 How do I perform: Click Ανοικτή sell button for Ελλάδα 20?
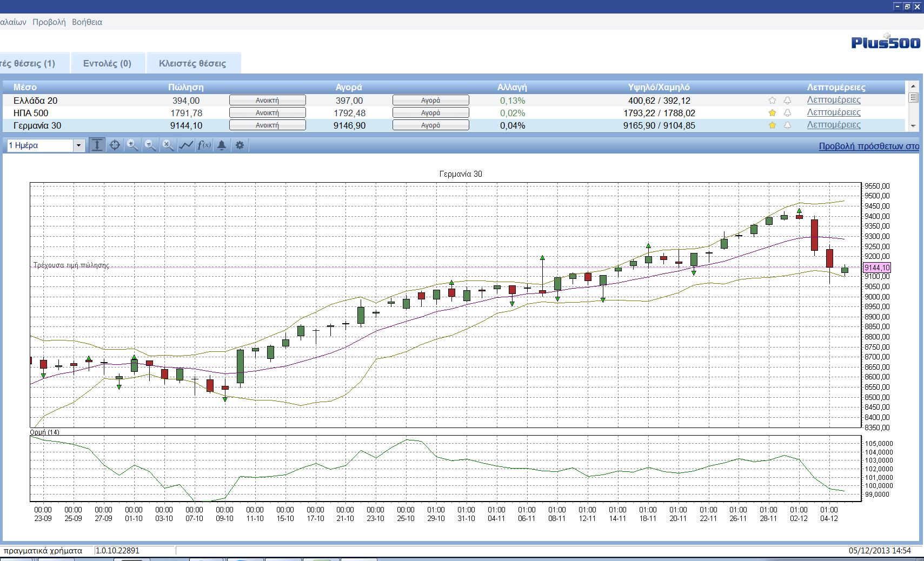(x=268, y=101)
